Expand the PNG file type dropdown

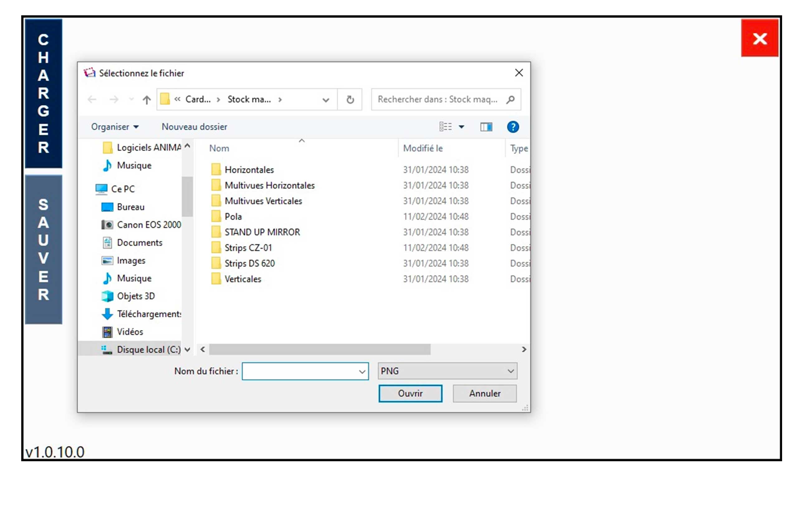coord(510,371)
